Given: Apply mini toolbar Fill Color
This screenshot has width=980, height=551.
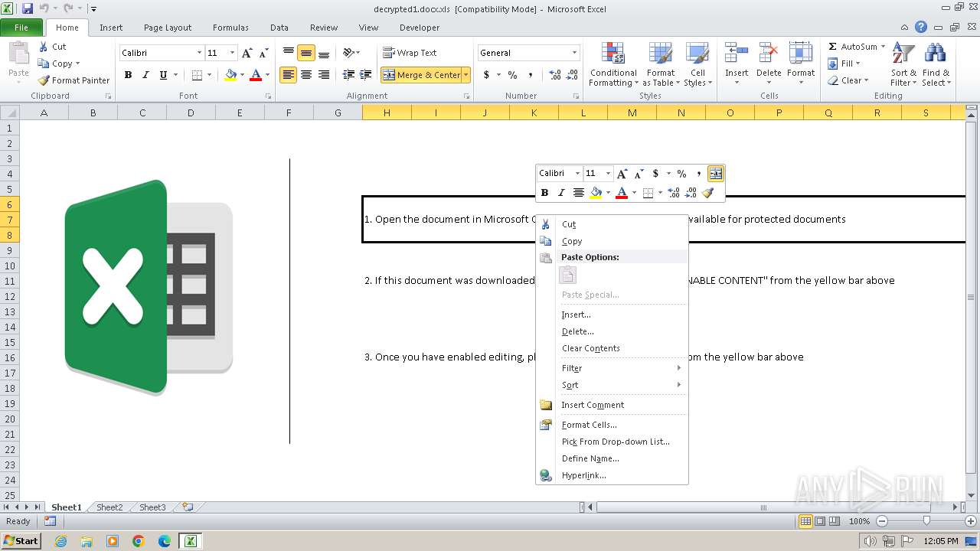Looking at the screenshot, I should [x=596, y=193].
